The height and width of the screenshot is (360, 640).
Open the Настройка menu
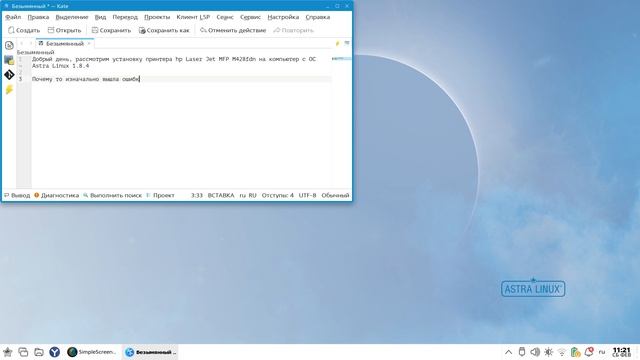coord(283,17)
